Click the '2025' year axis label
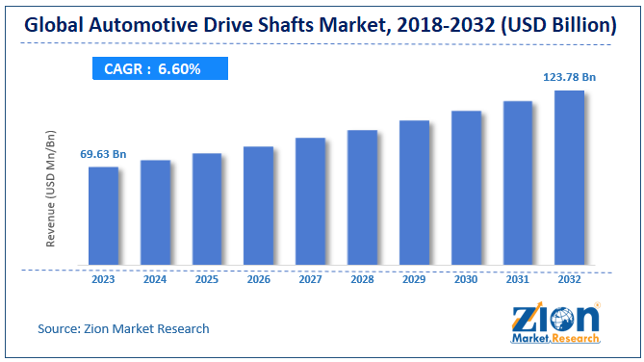Viewport: 644px width, 362px height. pyautogui.click(x=207, y=279)
